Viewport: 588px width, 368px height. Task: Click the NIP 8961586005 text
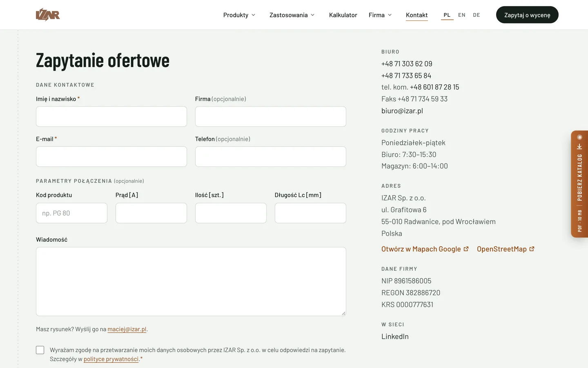click(x=406, y=281)
